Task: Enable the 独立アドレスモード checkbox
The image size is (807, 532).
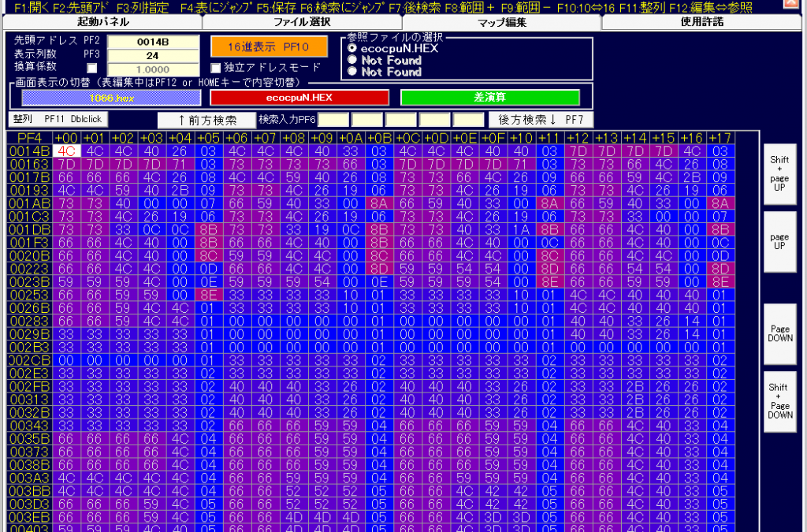Action: pyautogui.click(x=216, y=68)
